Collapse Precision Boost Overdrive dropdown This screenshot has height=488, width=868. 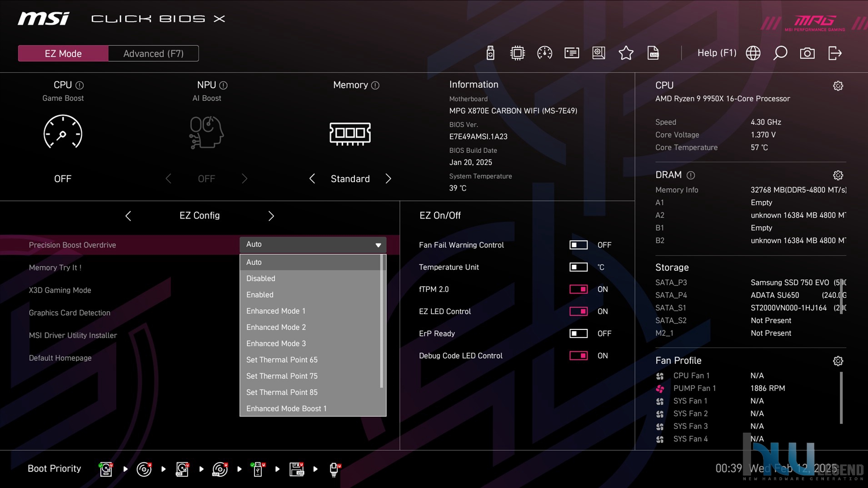tap(313, 244)
